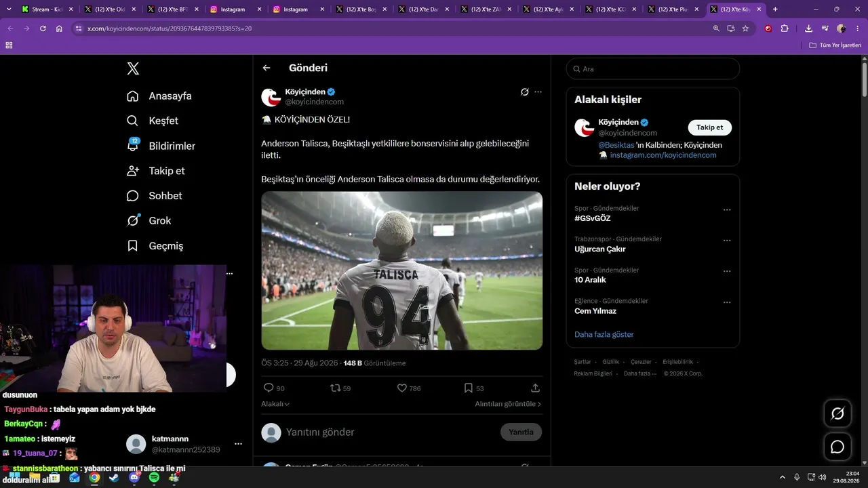The image size is (868, 488).
Task: Click the browser home button
Action: (59, 28)
